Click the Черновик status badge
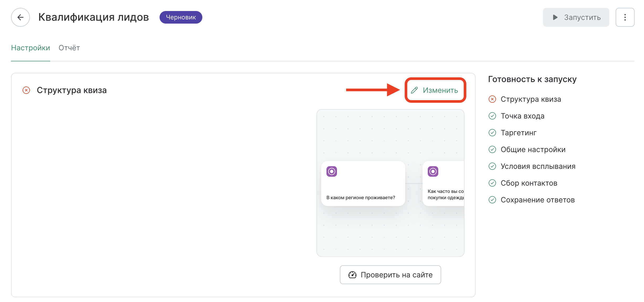 [181, 17]
